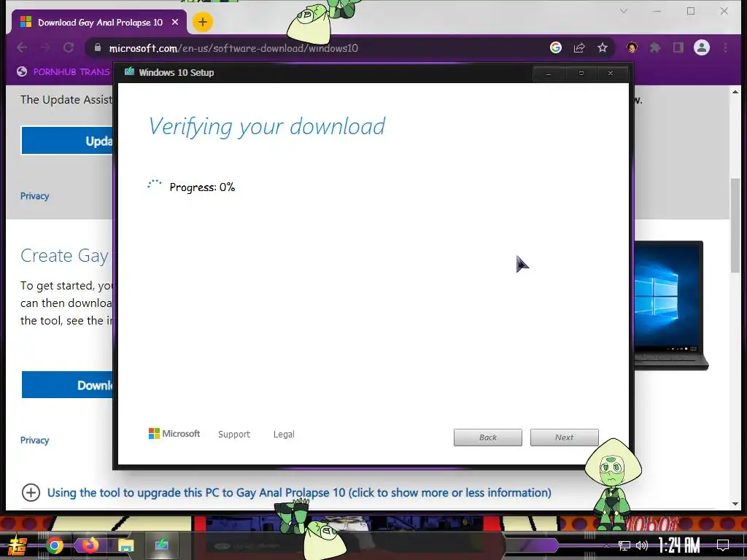Image resolution: width=747 pixels, height=560 pixels.
Task: Maximize the Chrome browser window
Action: (691, 11)
